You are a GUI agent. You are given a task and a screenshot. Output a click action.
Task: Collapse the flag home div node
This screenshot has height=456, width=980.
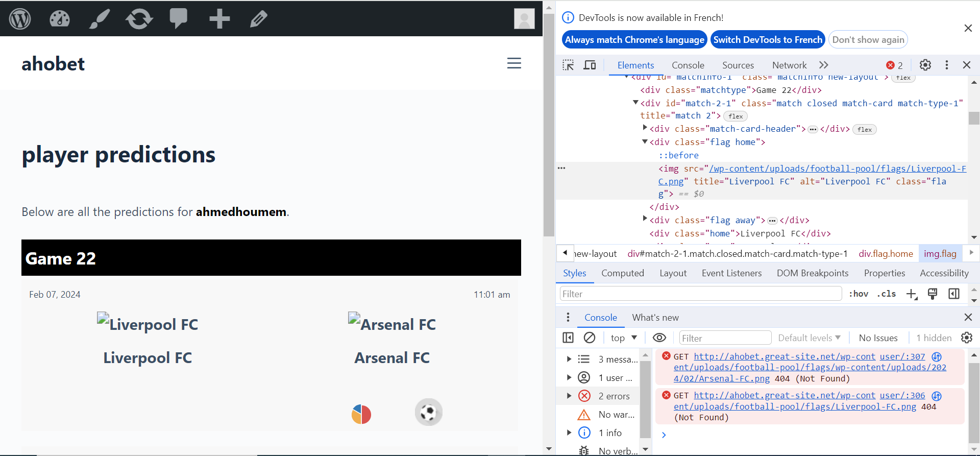[645, 141]
